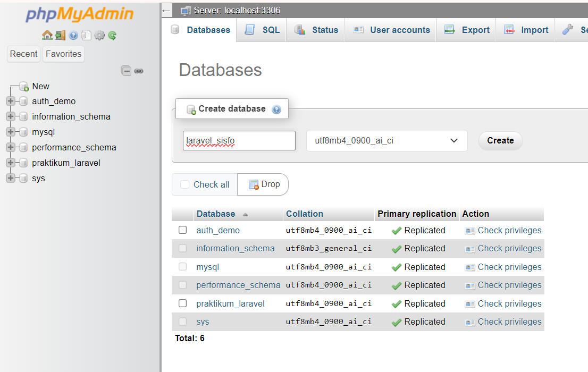Open the Import tab
Viewport: 588px width, 372px height.
click(526, 30)
